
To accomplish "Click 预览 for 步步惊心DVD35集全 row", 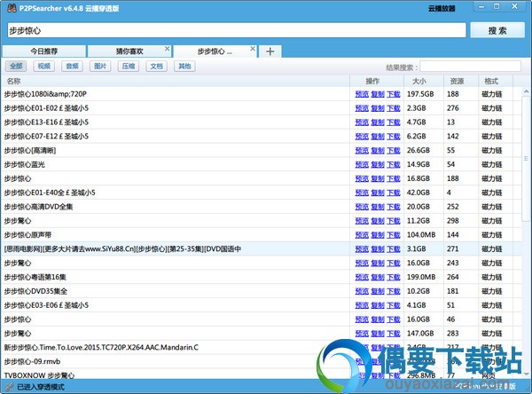I will click(x=362, y=291).
